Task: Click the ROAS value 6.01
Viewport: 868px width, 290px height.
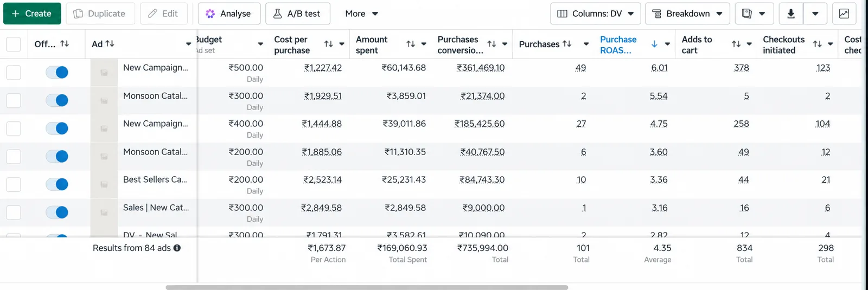Action: [x=659, y=68]
